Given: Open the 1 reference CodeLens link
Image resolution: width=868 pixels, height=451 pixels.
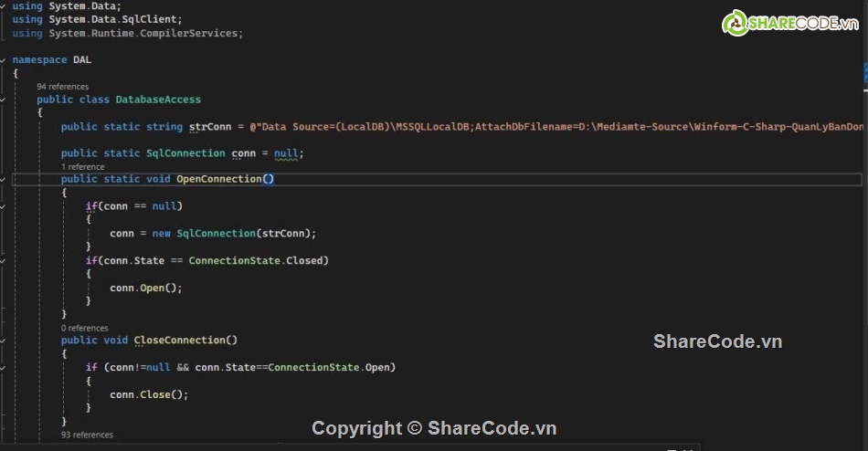Looking at the screenshot, I should (82, 166).
